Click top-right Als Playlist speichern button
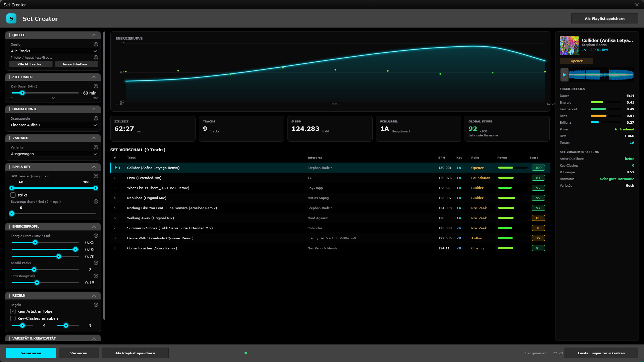The width and height of the screenshot is (644, 362). (x=604, y=18)
